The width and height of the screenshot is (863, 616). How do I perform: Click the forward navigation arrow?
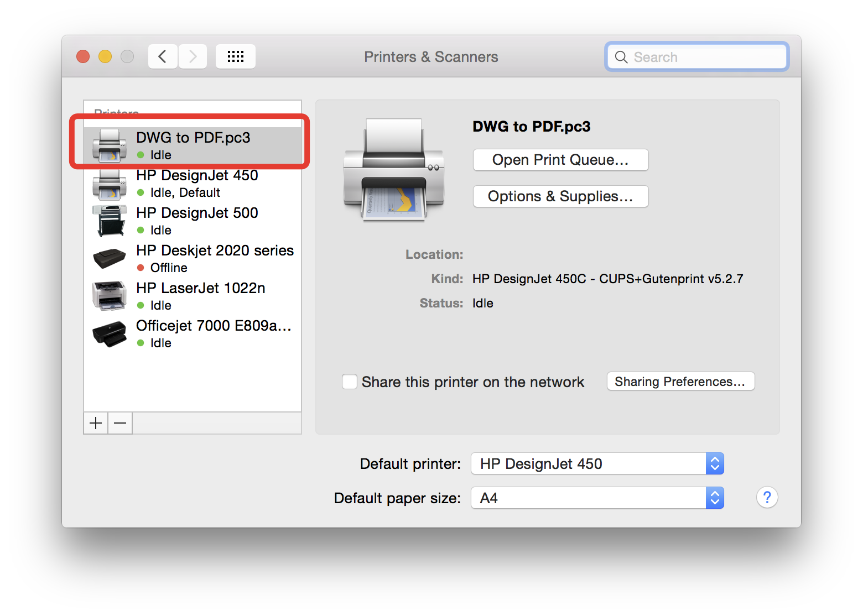193,56
